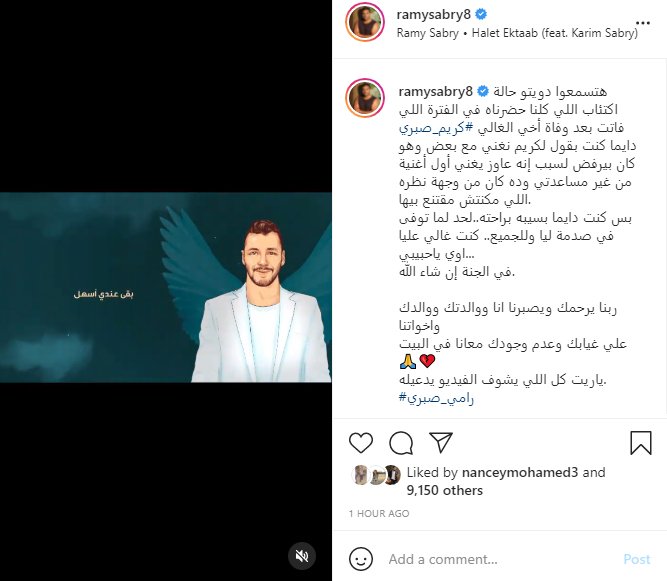The width and height of the screenshot is (667, 581).
Task: Open comments via speech bubble icon
Action: click(401, 443)
